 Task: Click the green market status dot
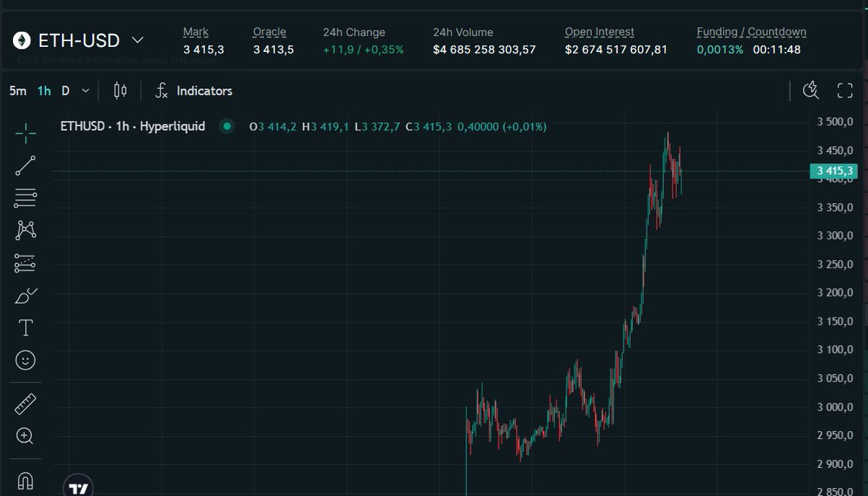click(227, 127)
